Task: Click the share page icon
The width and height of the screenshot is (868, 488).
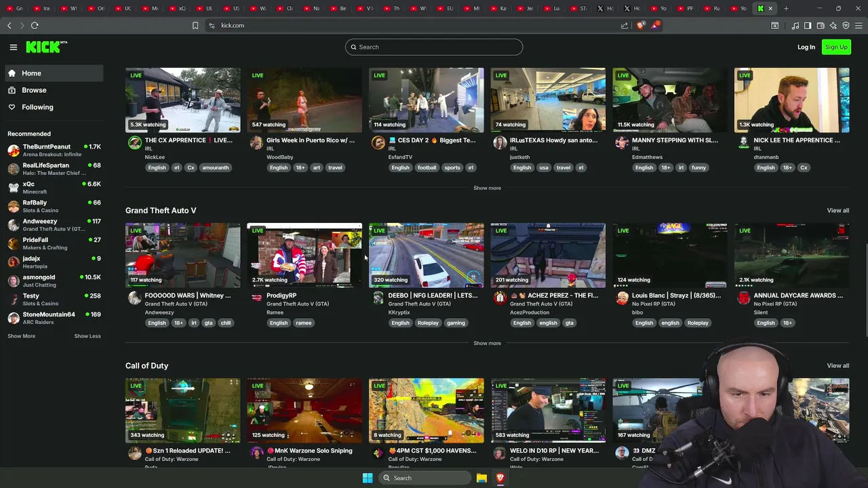Action: coord(625,25)
